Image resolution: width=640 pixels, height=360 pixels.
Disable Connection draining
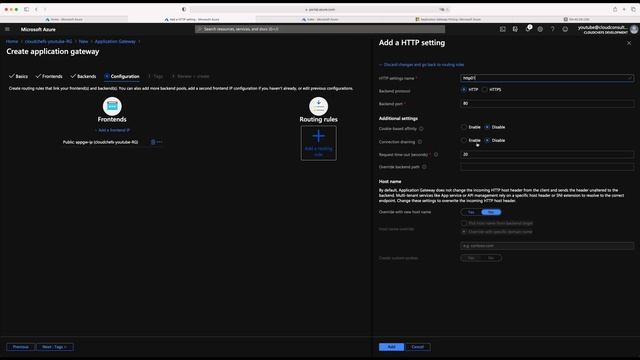click(x=487, y=140)
